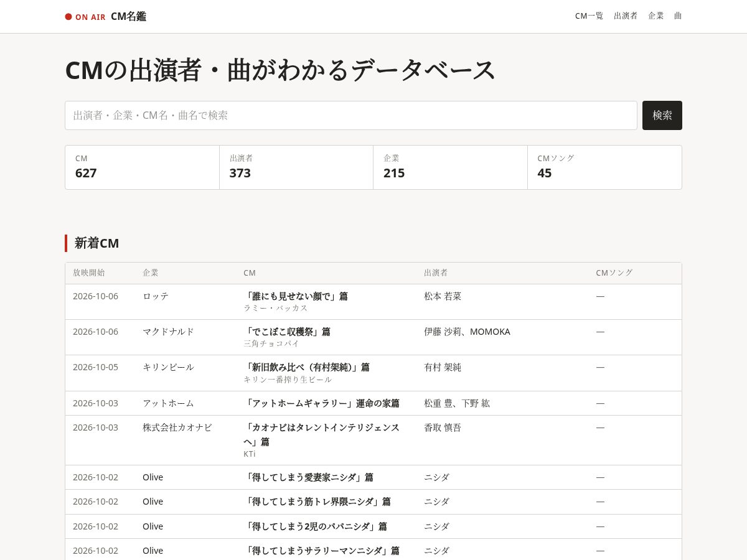Click the 放映開始 column header
Viewport: 747px width, 560px height.
[89, 273]
